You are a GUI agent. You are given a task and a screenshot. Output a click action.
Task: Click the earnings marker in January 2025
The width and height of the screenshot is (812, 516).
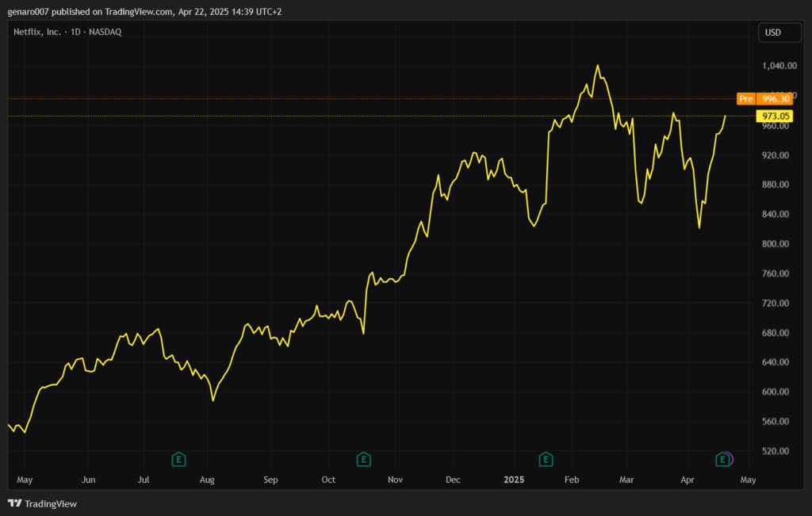click(546, 459)
